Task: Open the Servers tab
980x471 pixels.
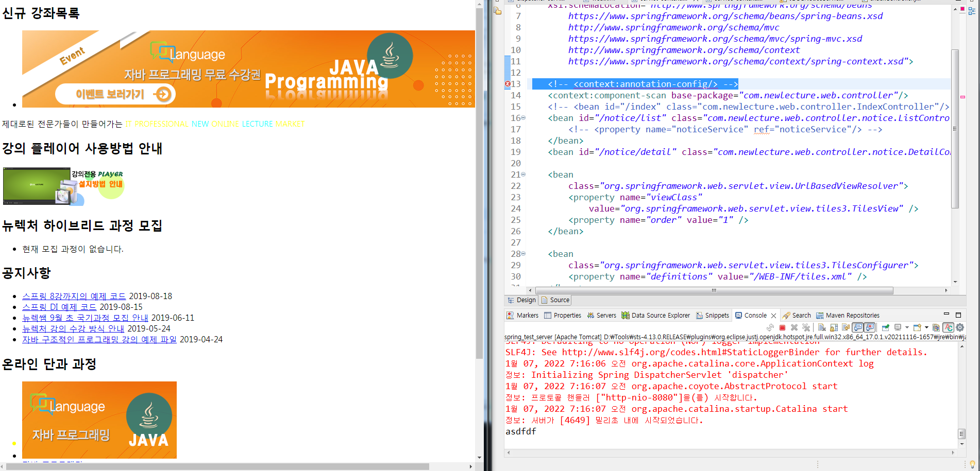Action: 601,316
